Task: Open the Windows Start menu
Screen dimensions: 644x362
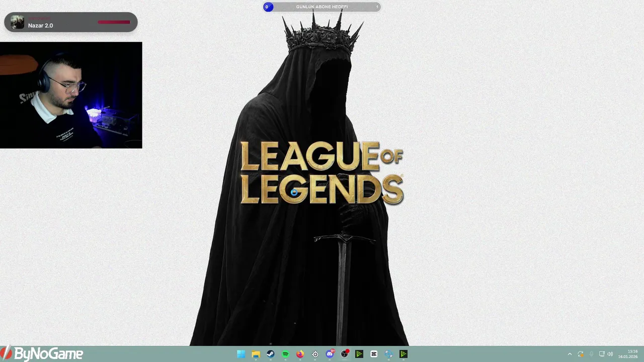Action: pyautogui.click(x=241, y=354)
